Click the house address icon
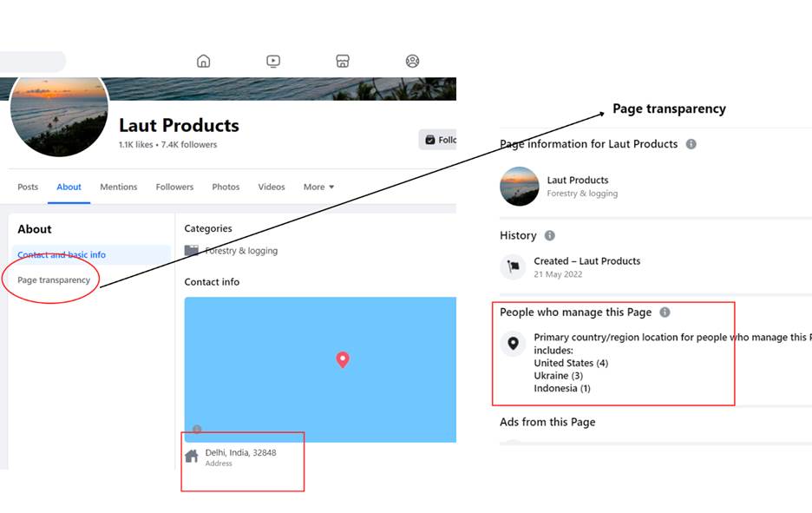 coord(192,456)
